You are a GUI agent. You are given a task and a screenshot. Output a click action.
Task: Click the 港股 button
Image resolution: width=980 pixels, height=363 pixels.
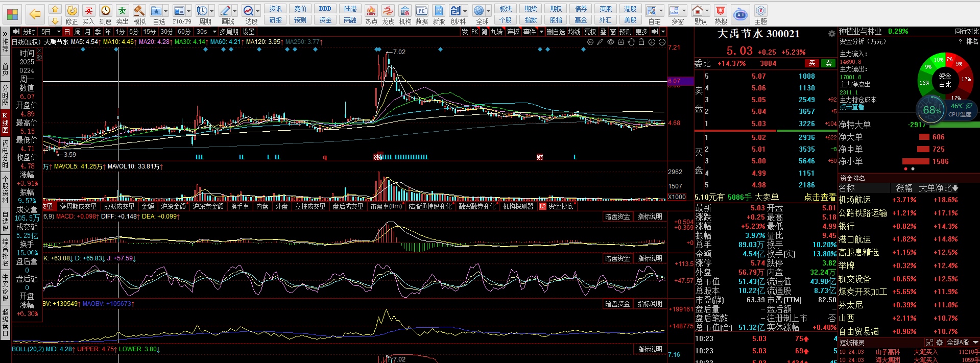[630, 9]
